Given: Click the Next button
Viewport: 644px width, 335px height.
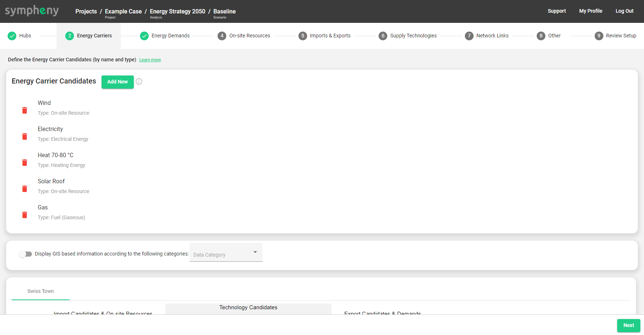Looking at the screenshot, I should coord(628,326).
